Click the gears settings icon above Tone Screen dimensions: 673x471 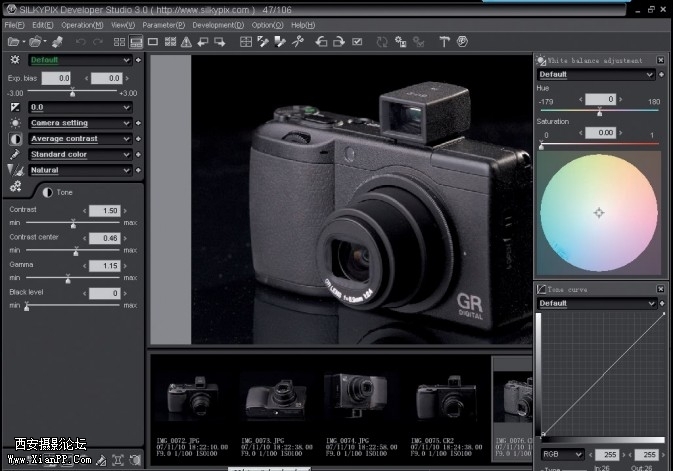click(x=15, y=186)
